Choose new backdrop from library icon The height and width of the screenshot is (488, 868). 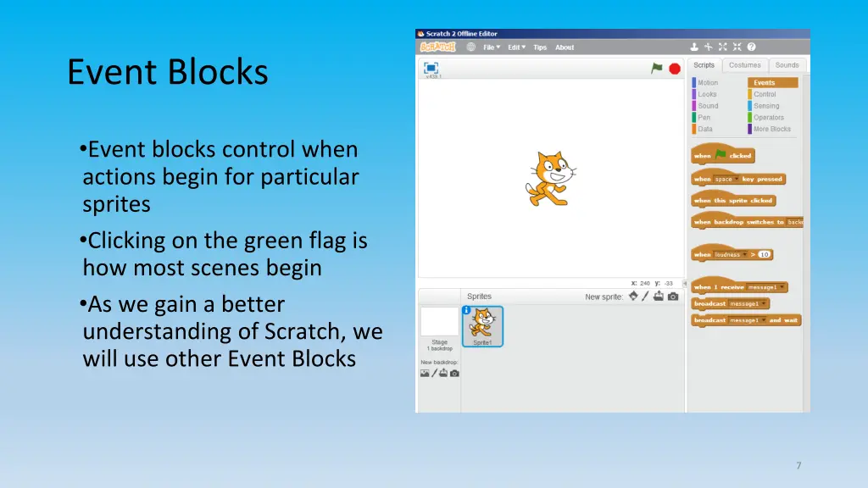[425, 374]
